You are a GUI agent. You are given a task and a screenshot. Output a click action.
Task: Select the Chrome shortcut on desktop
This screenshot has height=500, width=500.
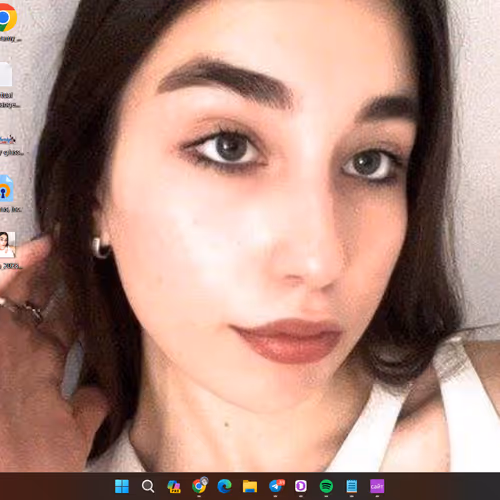pyautogui.click(x=7, y=17)
